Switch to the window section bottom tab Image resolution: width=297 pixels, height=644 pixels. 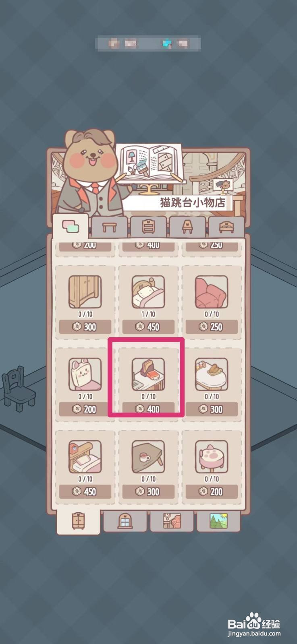[125, 521]
